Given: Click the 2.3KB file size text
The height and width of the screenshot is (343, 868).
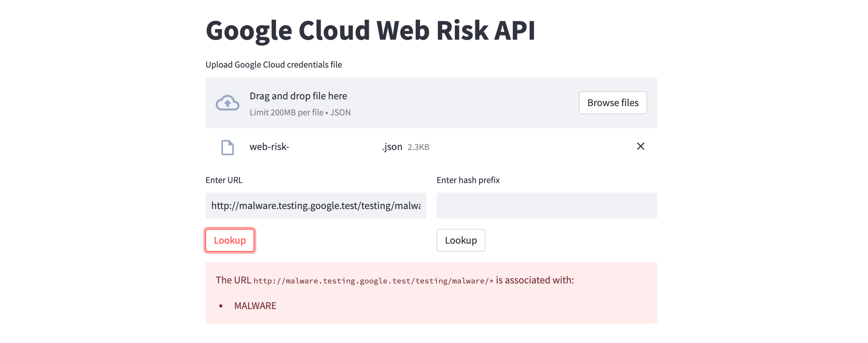Looking at the screenshot, I should (418, 147).
